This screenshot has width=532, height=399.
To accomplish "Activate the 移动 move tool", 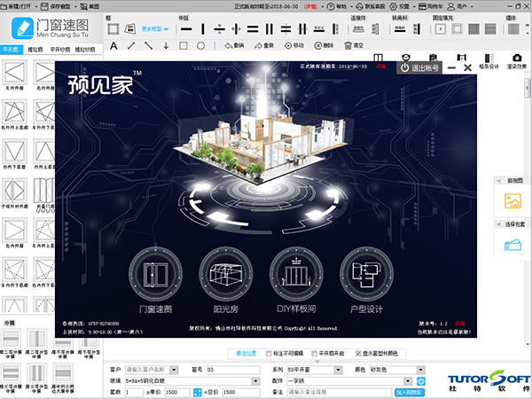I will [x=294, y=45].
